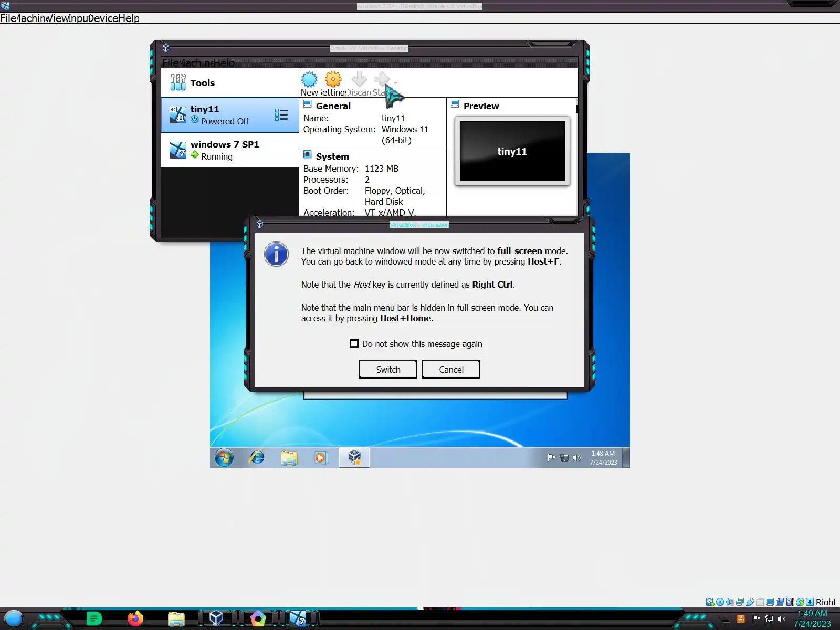This screenshot has width=840, height=630.
Task: Click Windows 7 VM button on host taskbar
Action: click(298, 618)
